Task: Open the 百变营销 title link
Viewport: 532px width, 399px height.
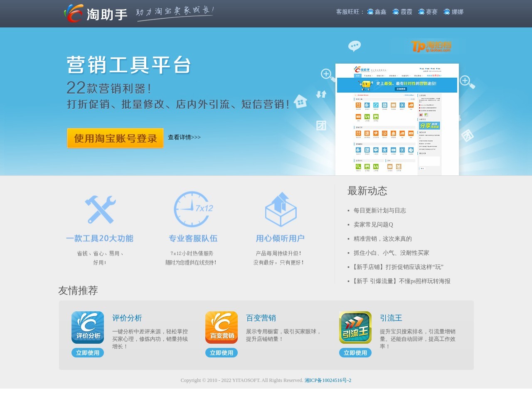Action: (261, 318)
